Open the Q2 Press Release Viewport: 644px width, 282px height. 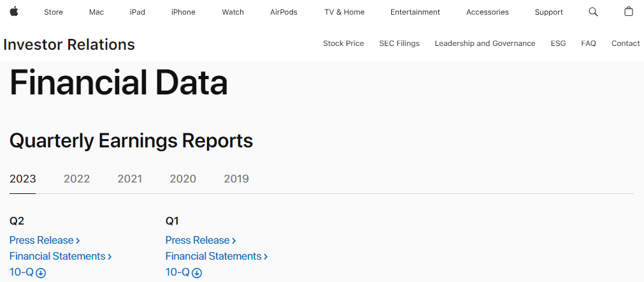click(x=45, y=240)
